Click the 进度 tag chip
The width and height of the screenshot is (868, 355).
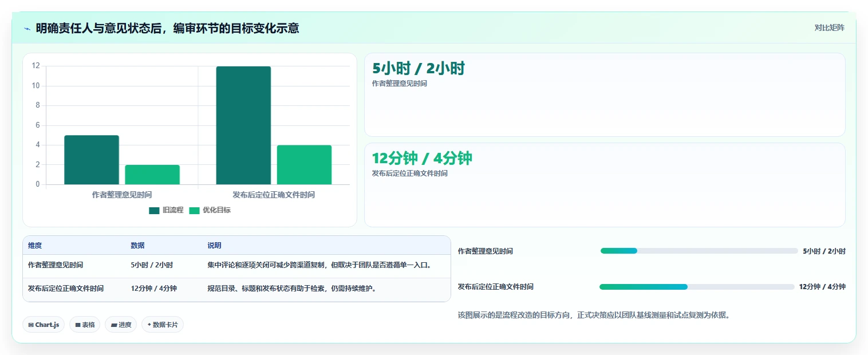[x=121, y=325]
